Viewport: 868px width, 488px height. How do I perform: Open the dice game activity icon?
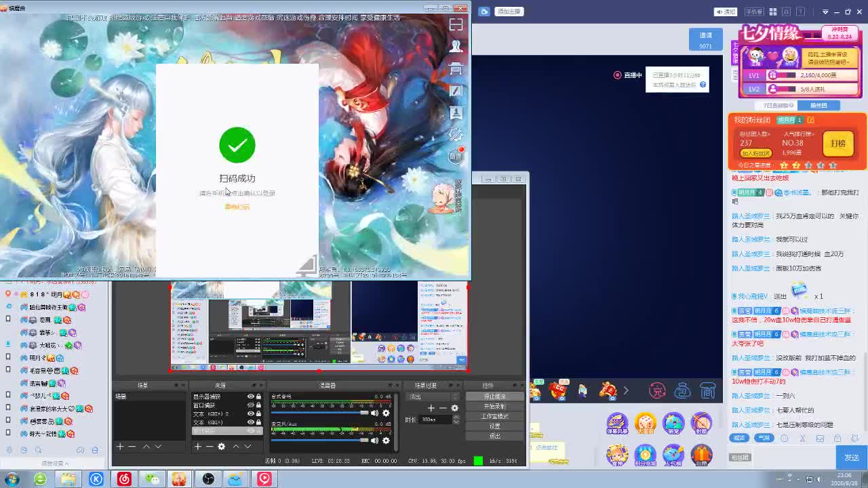pyautogui.click(x=645, y=424)
